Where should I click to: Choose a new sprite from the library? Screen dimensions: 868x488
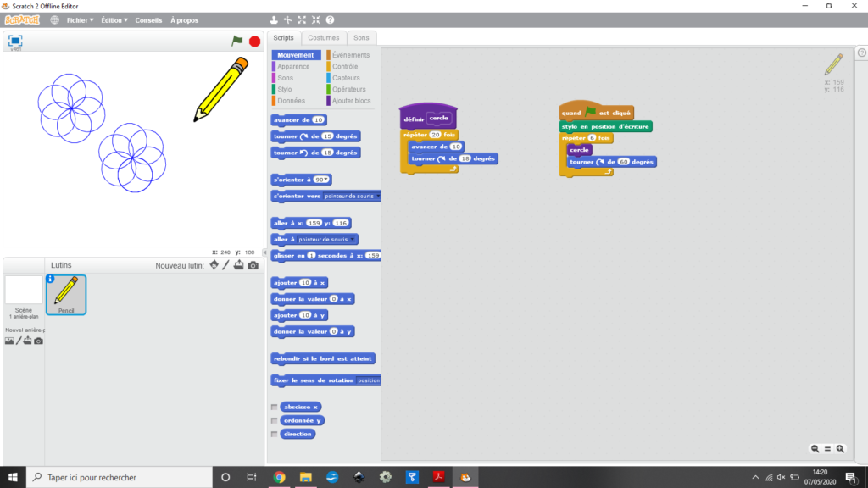point(214,266)
